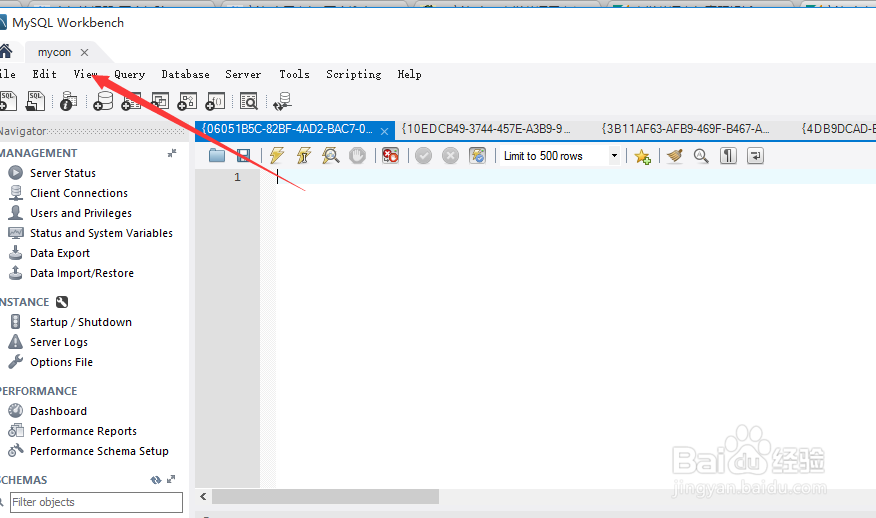876x518 pixels.
Task: Execute the statement under the cursor
Action: point(303,155)
